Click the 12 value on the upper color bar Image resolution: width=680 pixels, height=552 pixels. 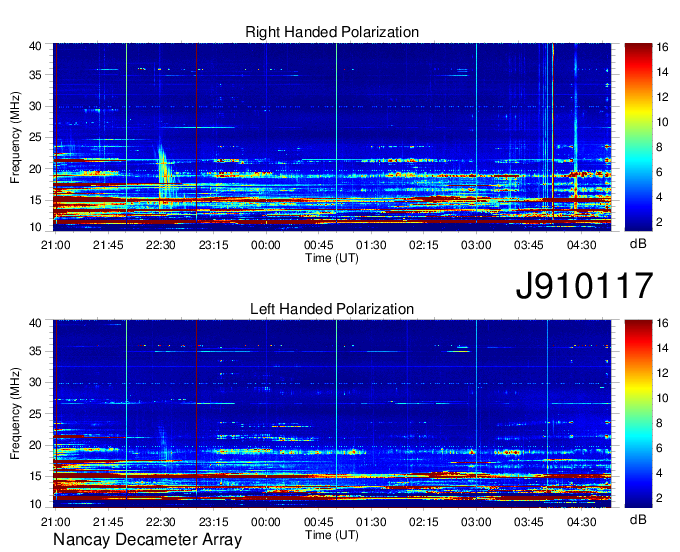pos(662,97)
